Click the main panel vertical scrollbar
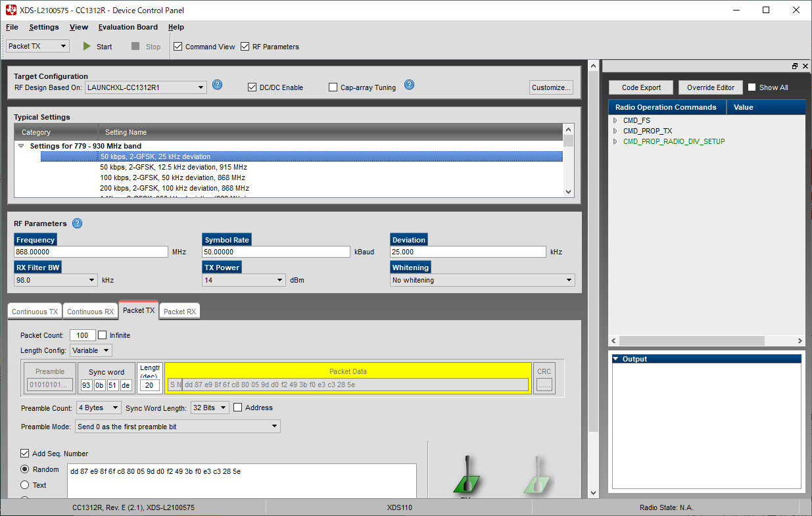This screenshot has width=812, height=516. [594, 250]
